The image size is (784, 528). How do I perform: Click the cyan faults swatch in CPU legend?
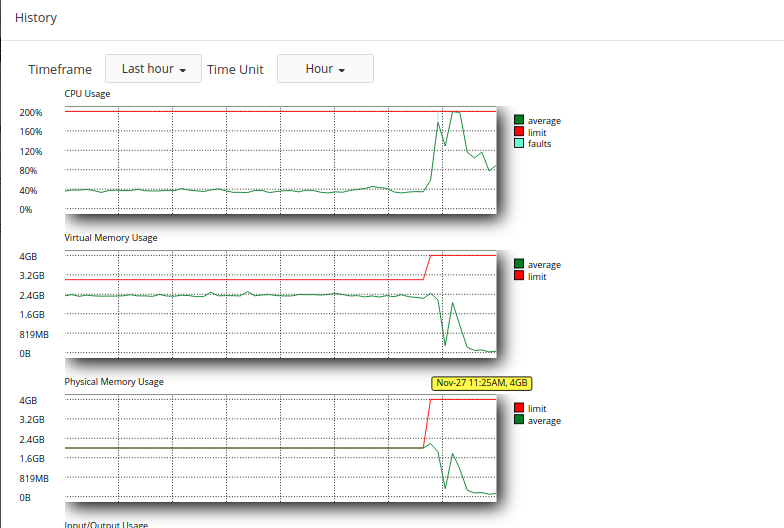(x=519, y=143)
